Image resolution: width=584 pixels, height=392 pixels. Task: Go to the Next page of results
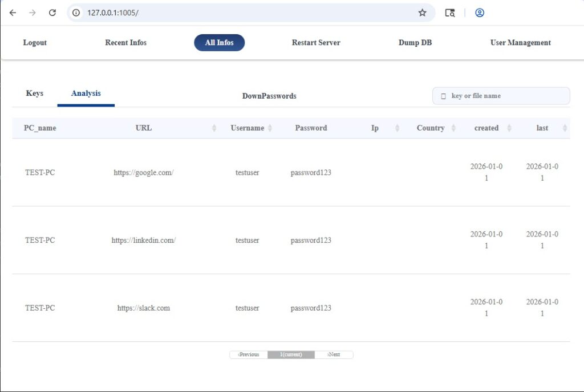[334, 354]
